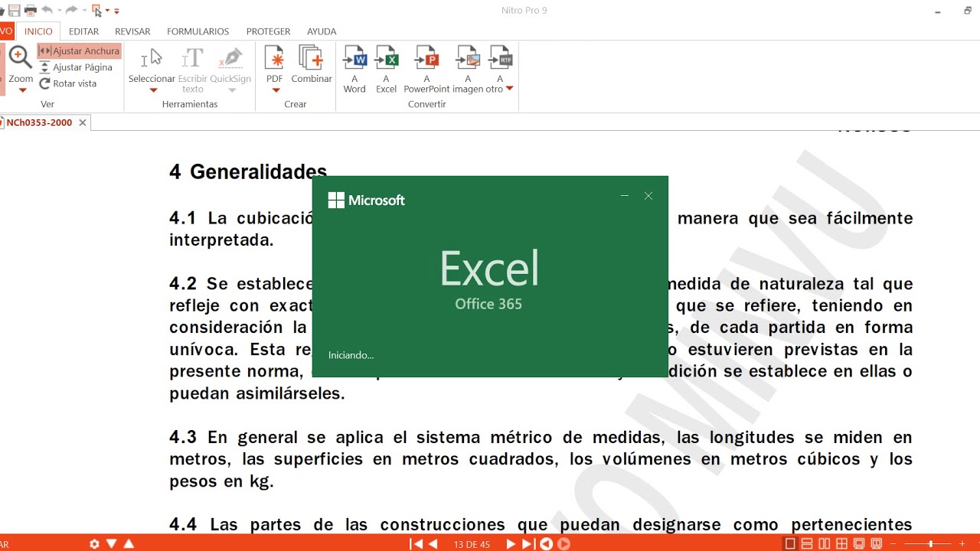This screenshot has height=551, width=980.
Task: Click the select-tool icon in the quick access toolbar
Action: pyautogui.click(x=96, y=10)
